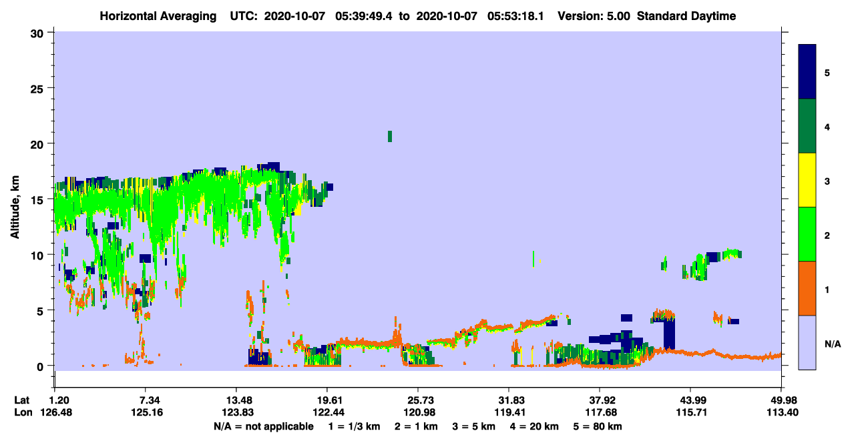Click the colorbar label '1'

(827, 289)
